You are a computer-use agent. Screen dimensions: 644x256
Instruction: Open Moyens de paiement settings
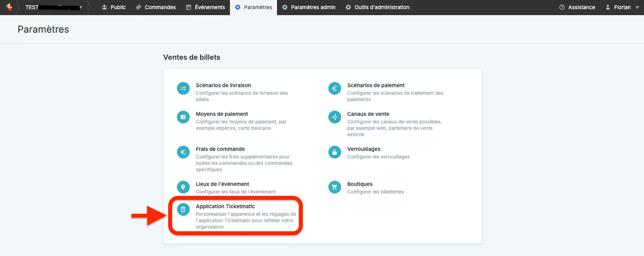[222, 114]
